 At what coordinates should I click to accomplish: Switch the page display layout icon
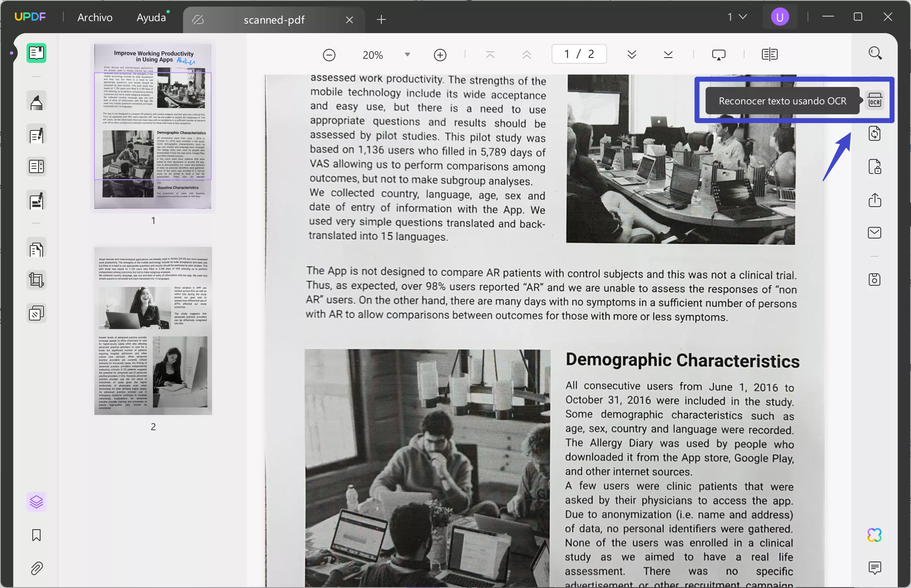pyautogui.click(x=770, y=55)
